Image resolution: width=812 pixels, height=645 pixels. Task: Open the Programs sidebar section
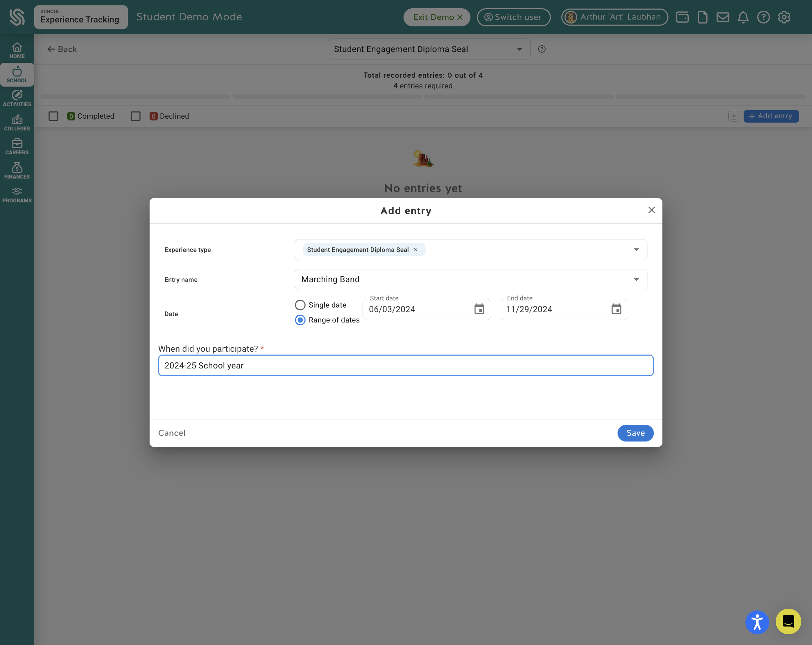pyautogui.click(x=17, y=195)
